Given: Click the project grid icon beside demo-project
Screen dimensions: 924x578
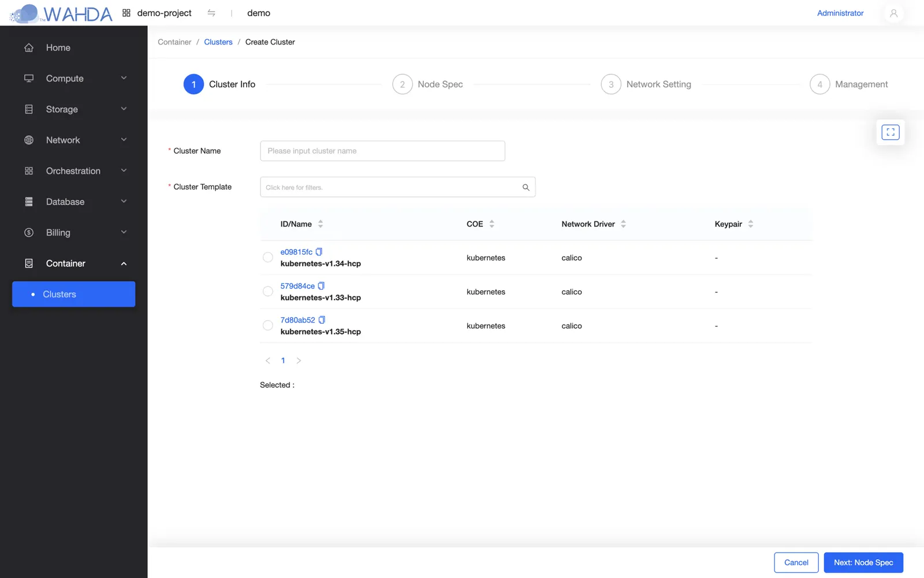Looking at the screenshot, I should pos(126,13).
